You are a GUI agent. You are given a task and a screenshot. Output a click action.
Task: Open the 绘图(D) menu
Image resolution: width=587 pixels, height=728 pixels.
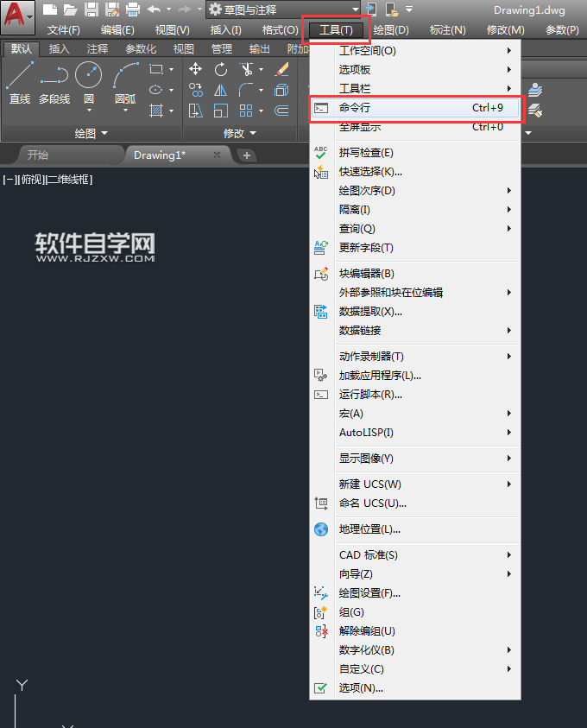click(391, 30)
